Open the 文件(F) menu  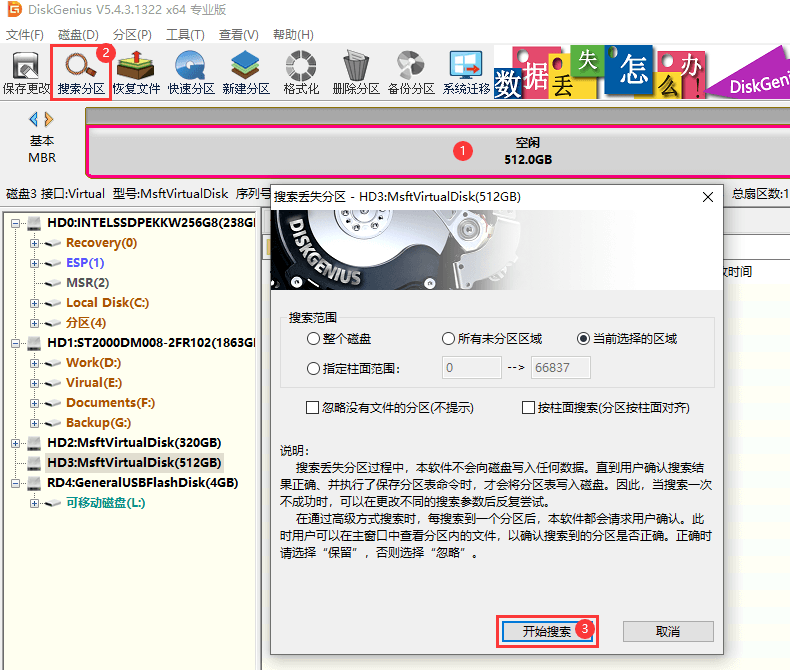pyautogui.click(x=25, y=35)
